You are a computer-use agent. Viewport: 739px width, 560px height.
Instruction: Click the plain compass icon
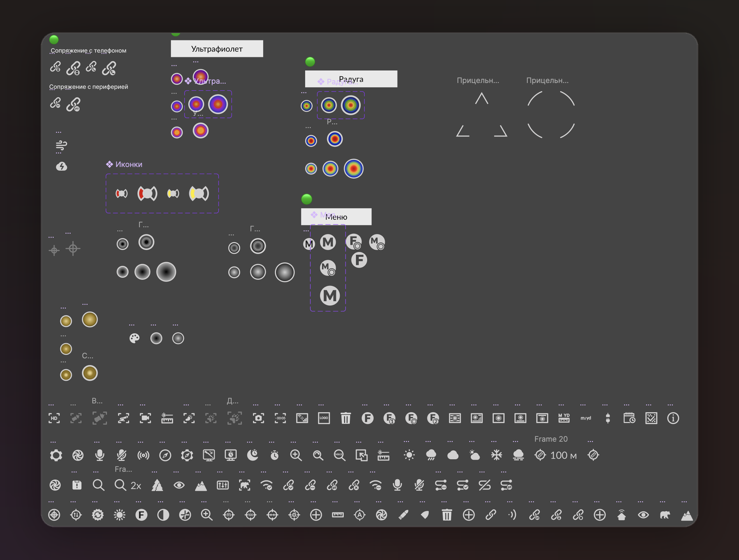(165, 455)
